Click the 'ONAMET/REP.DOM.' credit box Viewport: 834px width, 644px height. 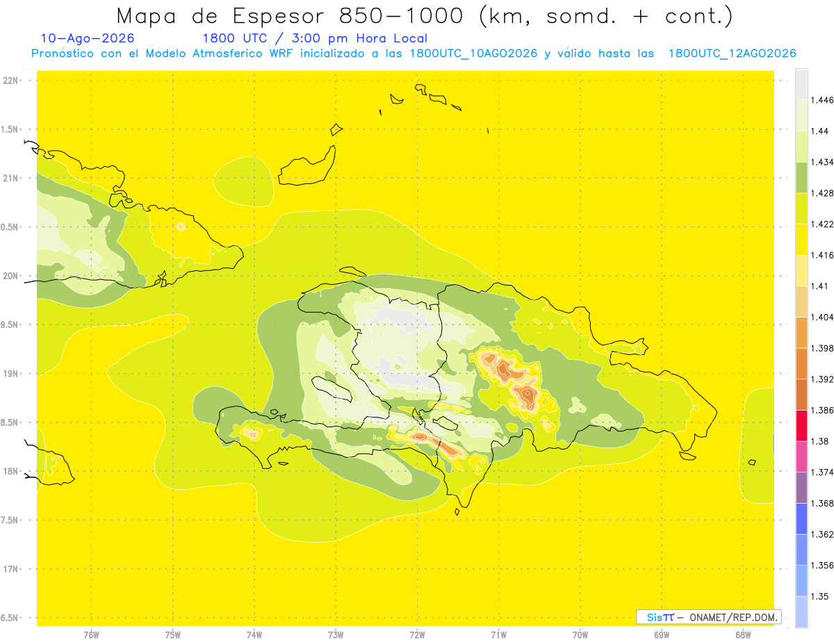(x=708, y=617)
